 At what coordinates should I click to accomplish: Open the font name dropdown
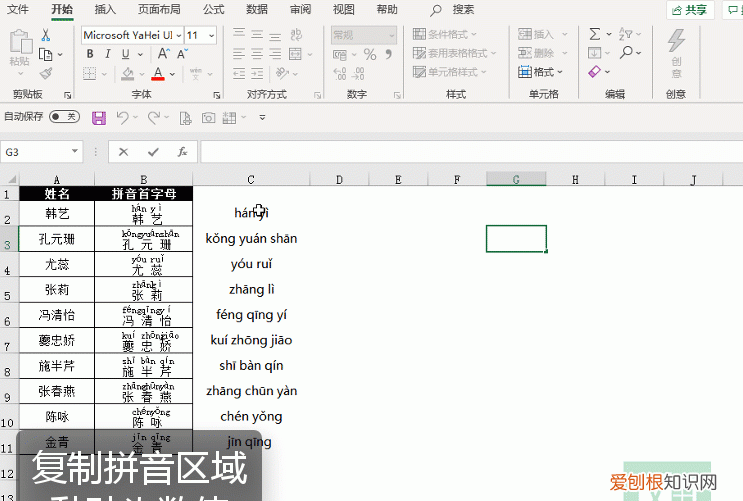(x=179, y=36)
